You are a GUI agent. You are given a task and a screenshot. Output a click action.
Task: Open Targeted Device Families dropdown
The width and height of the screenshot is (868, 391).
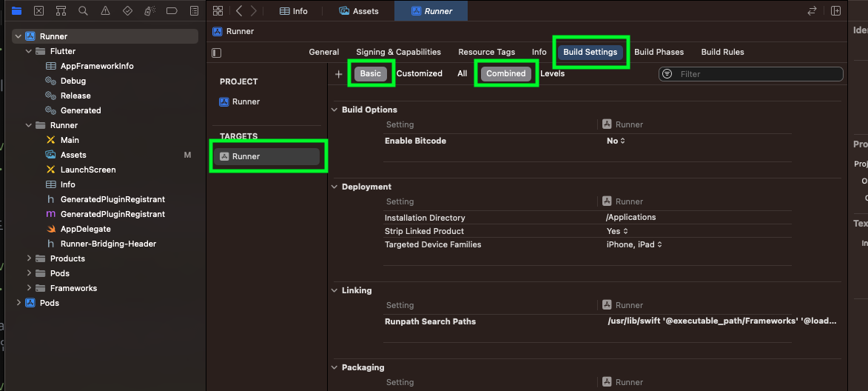coord(634,244)
